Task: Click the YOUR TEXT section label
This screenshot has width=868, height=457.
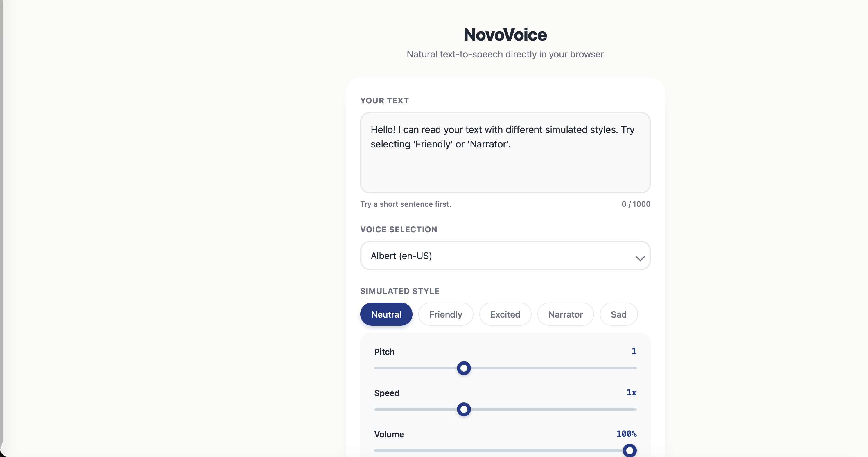Action: [384, 100]
